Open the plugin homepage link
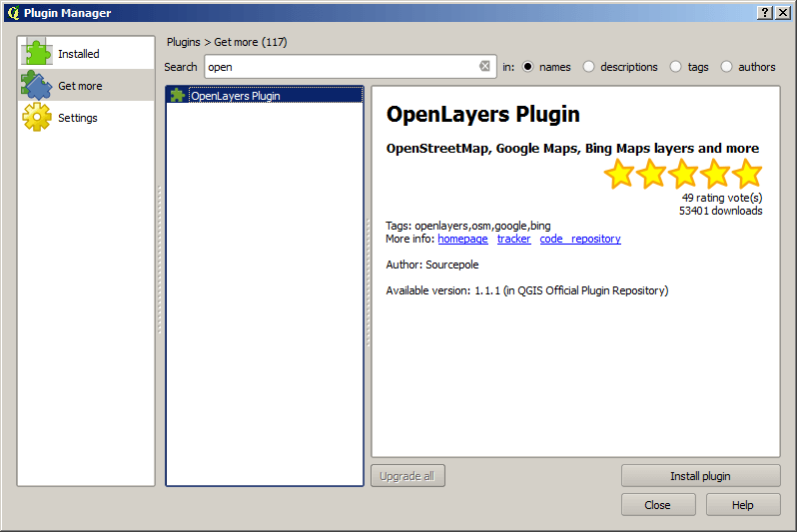This screenshot has height=532, width=797. tap(462, 239)
